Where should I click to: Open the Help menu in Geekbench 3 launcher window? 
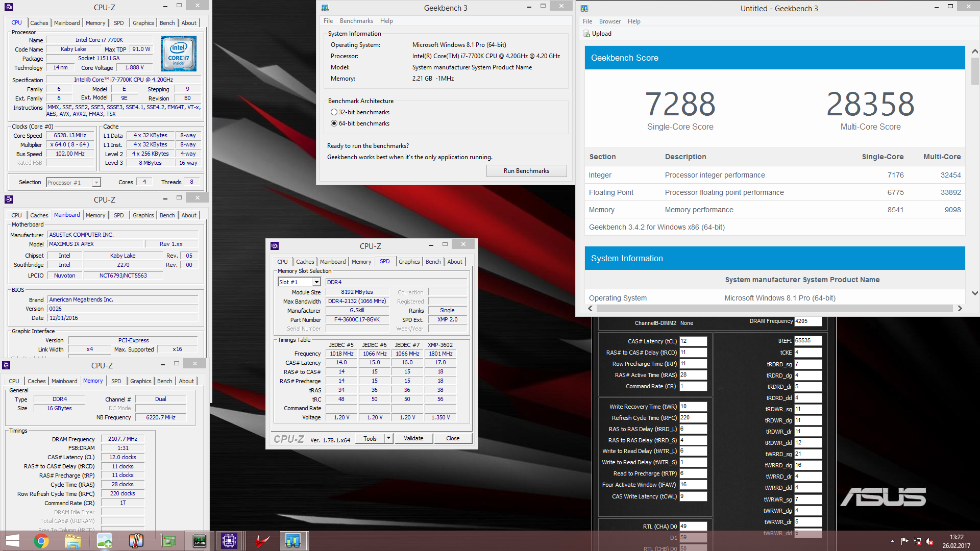point(386,21)
